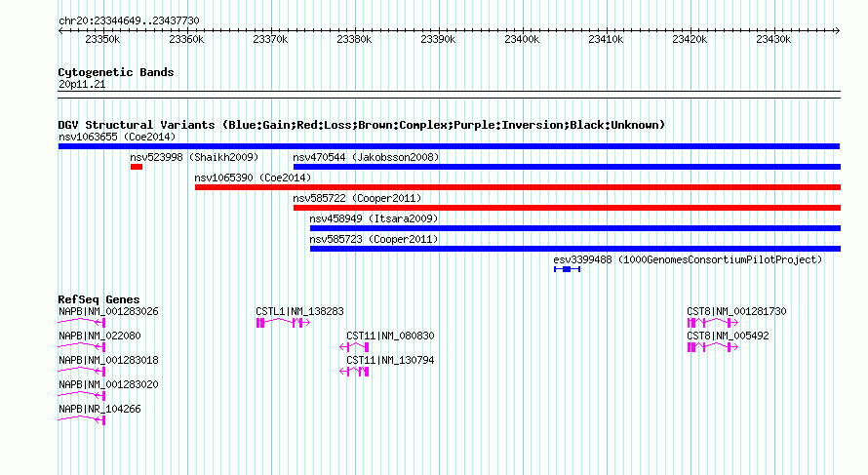The image size is (868, 475).
Task: Open the nsv1065390 (Coe2014) label
Action: click(253, 178)
